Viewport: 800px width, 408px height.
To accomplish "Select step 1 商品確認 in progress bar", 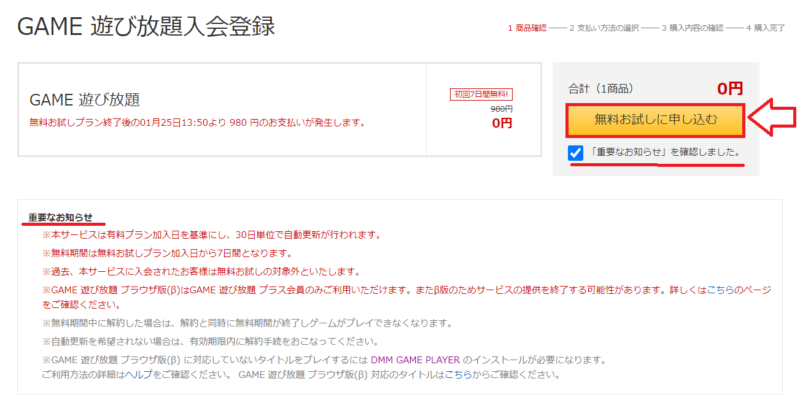I will [x=527, y=28].
